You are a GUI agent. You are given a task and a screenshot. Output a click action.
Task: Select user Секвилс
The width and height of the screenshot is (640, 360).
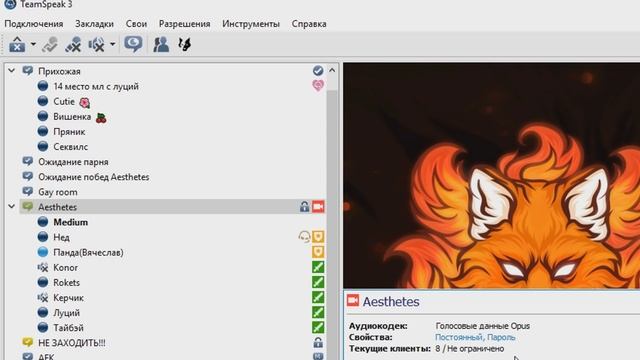[71, 147]
